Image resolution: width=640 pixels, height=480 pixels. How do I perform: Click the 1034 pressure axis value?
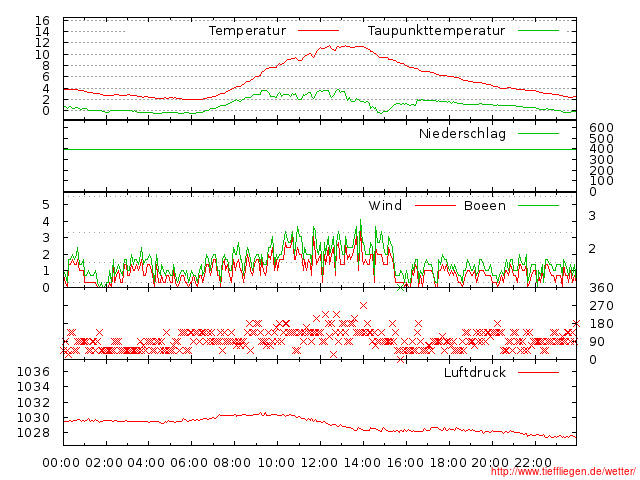[33, 387]
